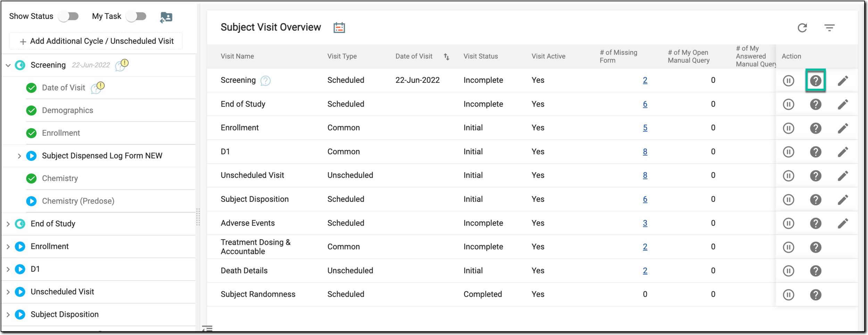Expand the D1 visit node

click(8, 269)
